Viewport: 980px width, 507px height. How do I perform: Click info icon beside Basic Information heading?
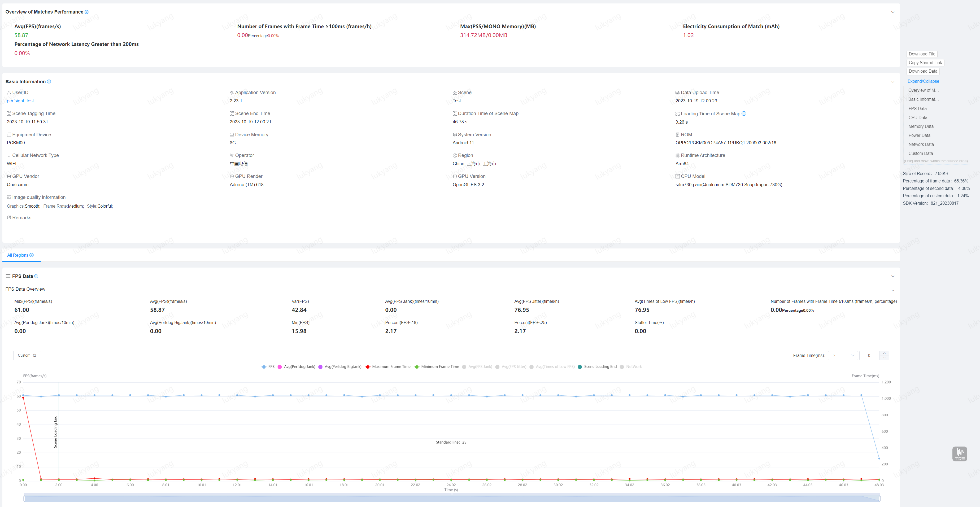pyautogui.click(x=49, y=82)
